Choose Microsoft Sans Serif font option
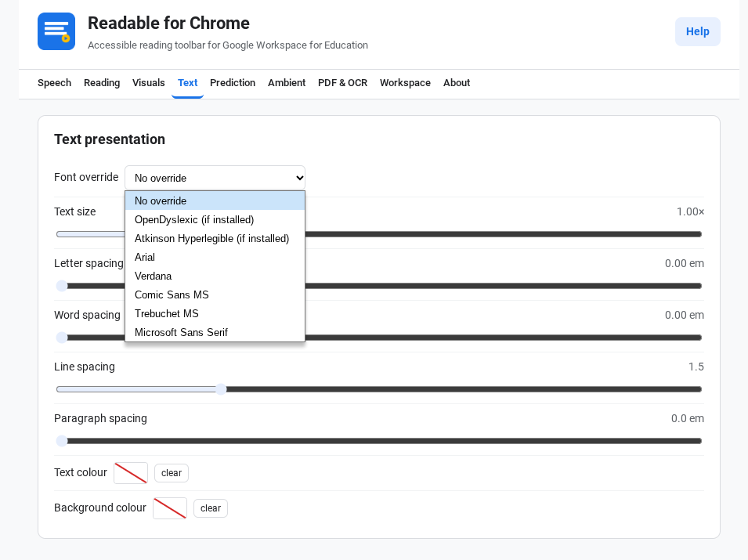Screen dimensions: 748x560 pos(215,332)
